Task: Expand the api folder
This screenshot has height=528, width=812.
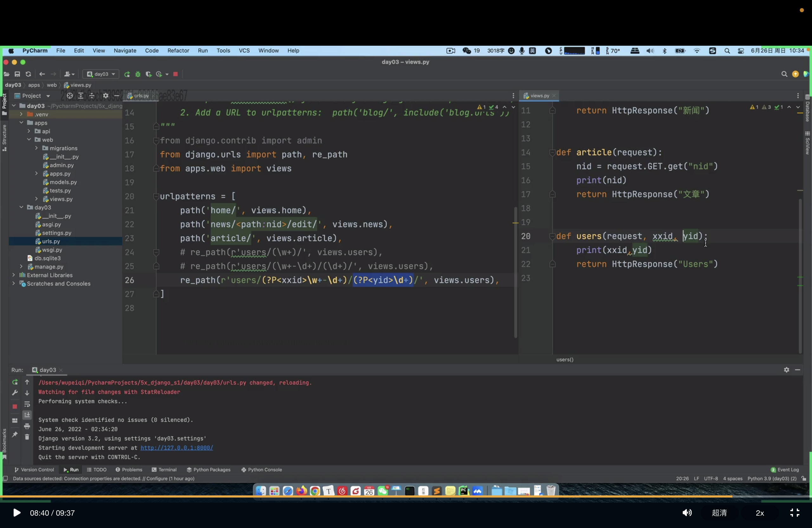Action: pyautogui.click(x=29, y=131)
